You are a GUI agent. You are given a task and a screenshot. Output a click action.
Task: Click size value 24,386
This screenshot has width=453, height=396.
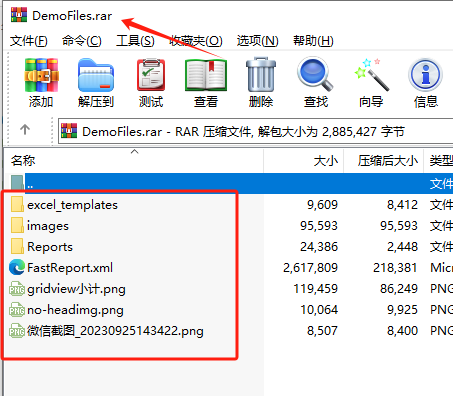(x=319, y=247)
